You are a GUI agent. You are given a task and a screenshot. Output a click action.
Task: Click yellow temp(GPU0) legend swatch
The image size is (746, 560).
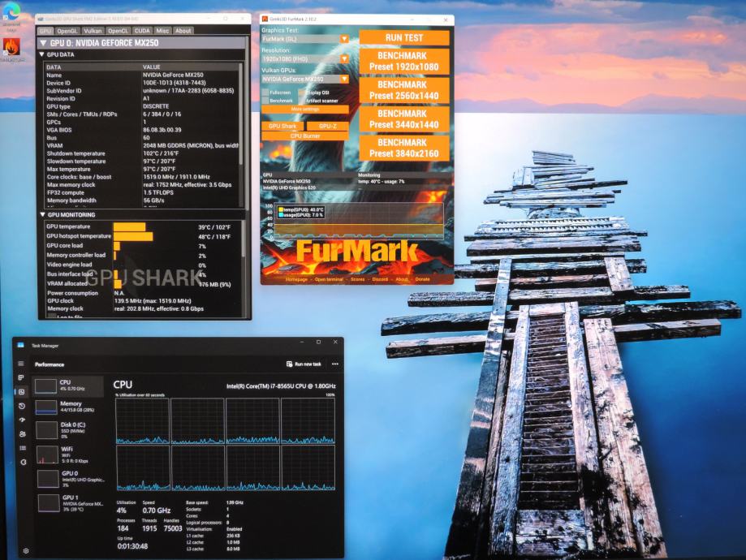point(281,209)
